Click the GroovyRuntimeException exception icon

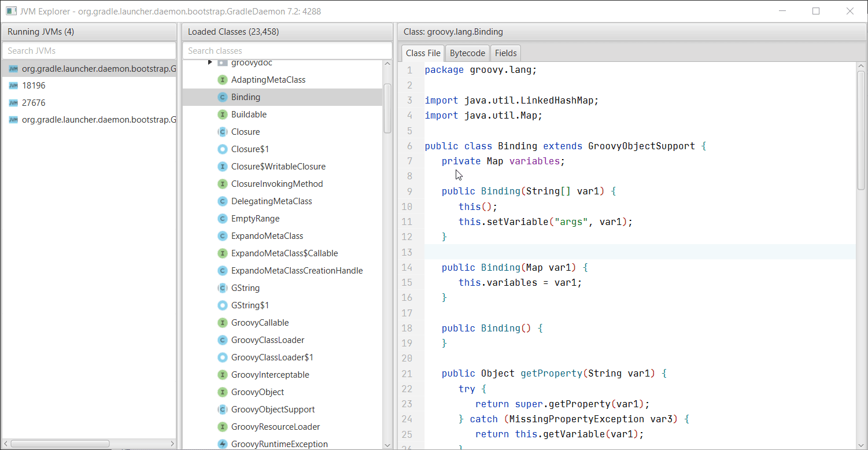coord(222,444)
